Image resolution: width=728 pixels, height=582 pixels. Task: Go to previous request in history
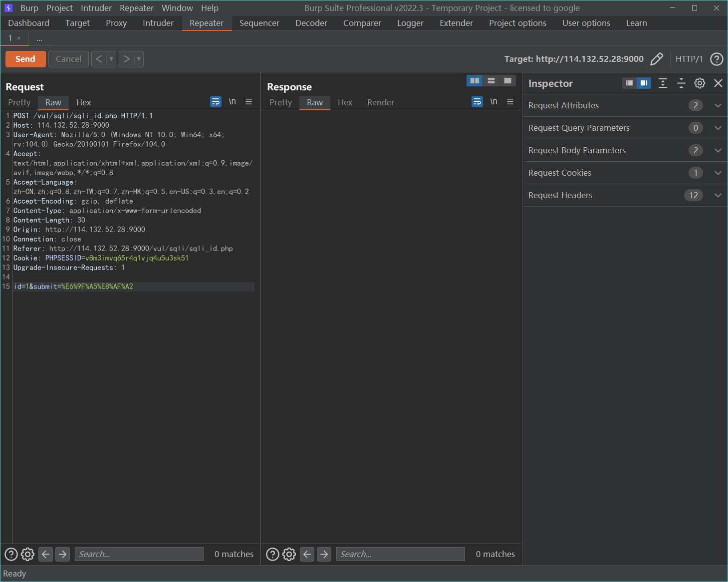(99, 59)
